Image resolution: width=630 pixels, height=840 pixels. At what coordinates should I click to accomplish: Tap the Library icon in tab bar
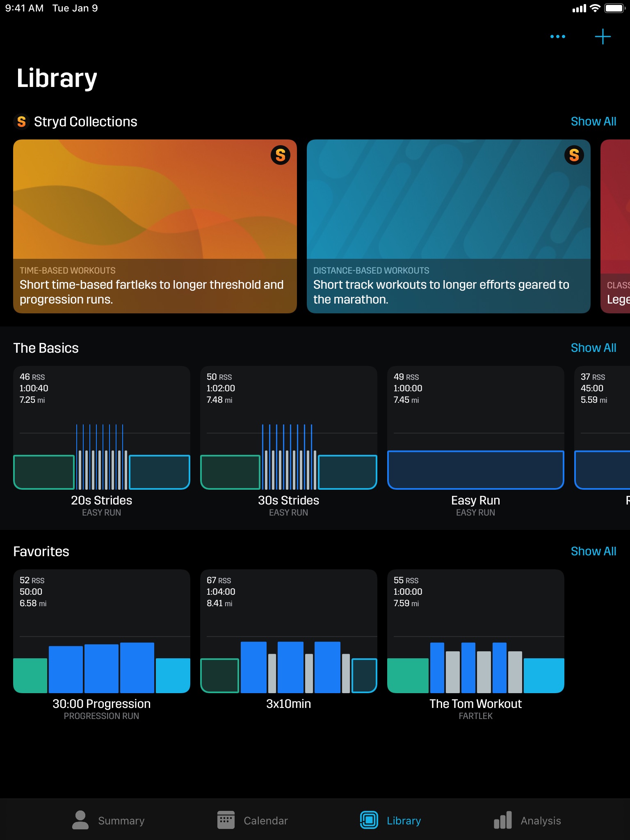click(369, 820)
